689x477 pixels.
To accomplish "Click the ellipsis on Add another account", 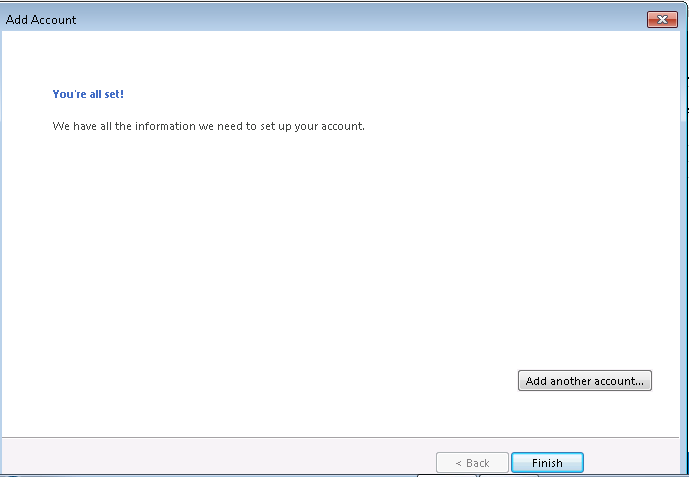I will click(x=638, y=383).
